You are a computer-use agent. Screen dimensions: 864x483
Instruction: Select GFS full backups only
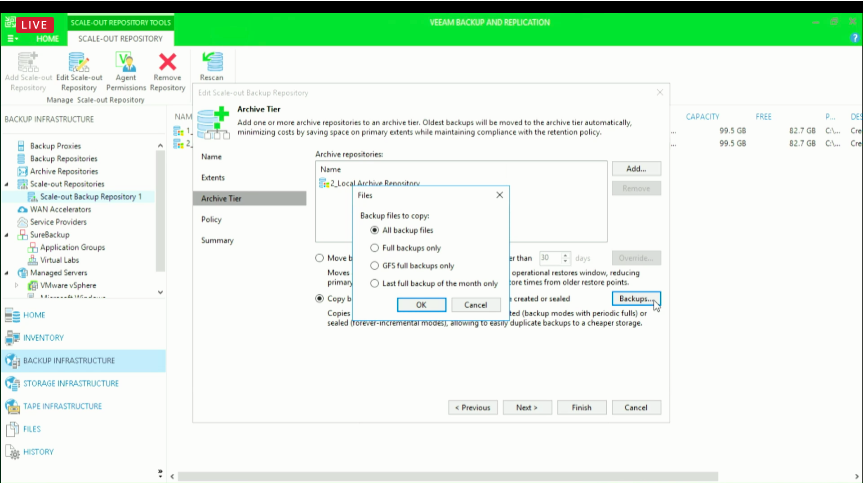point(374,266)
